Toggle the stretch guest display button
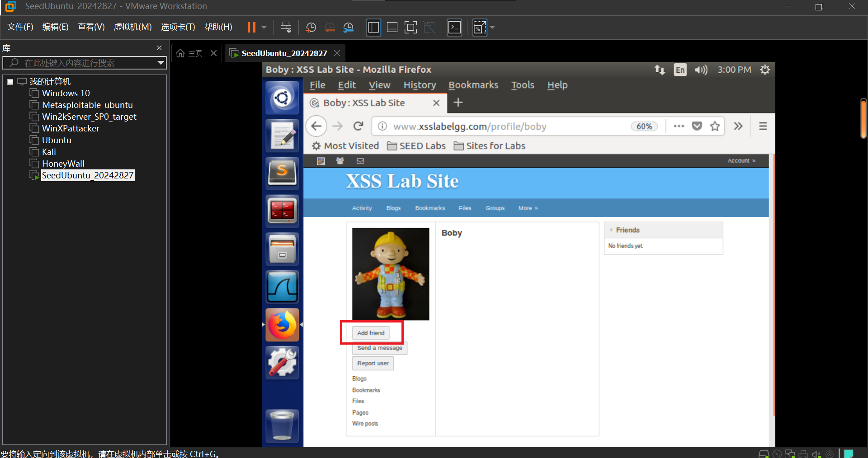This screenshot has width=868, height=458. click(x=480, y=28)
